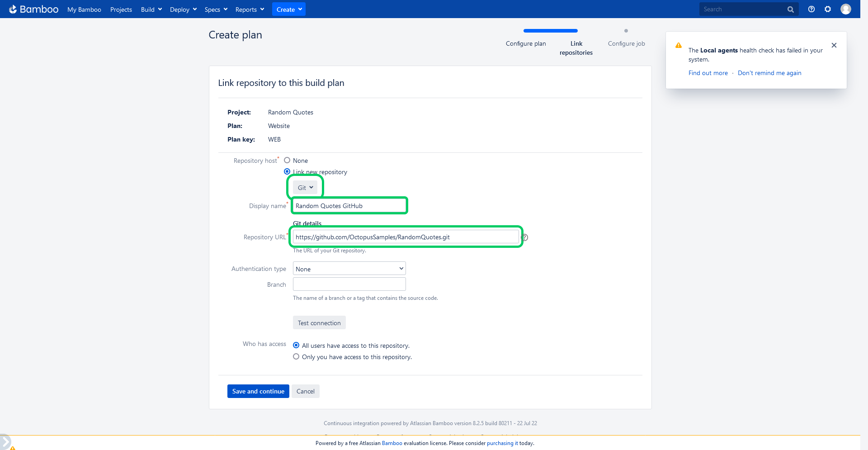Click the Bamboo logo

pos(33,9)
